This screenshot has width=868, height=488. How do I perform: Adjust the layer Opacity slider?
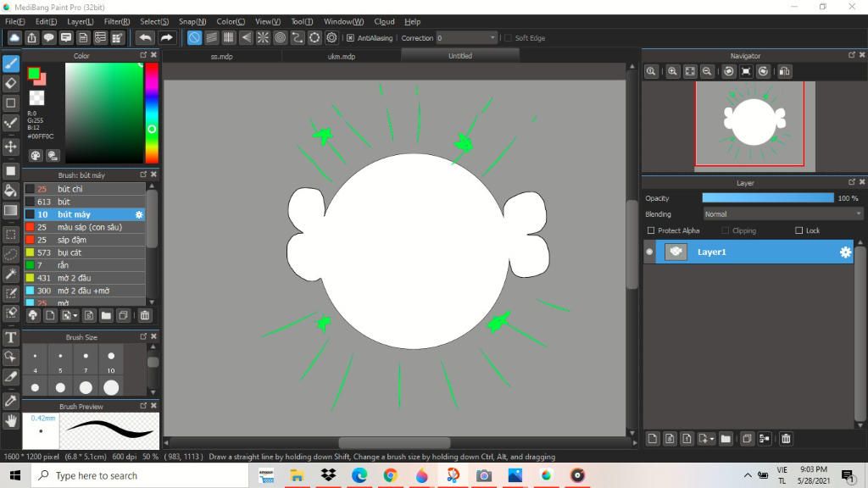(768, 198)
